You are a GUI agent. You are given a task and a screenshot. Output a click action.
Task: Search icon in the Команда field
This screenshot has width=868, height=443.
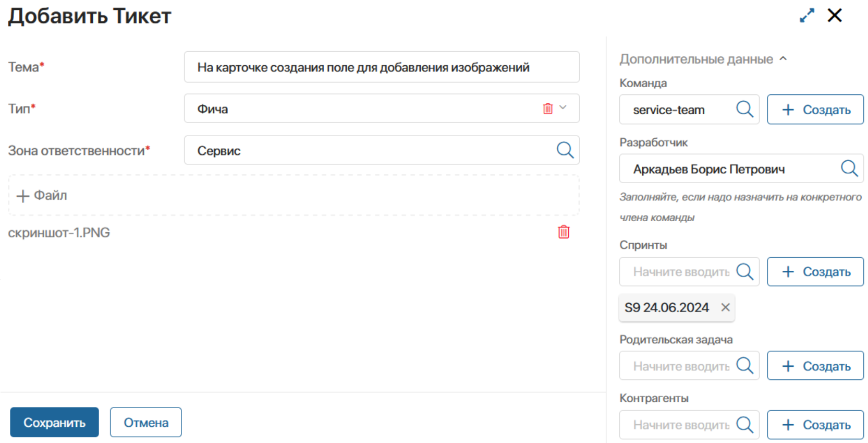click(744, 110)
